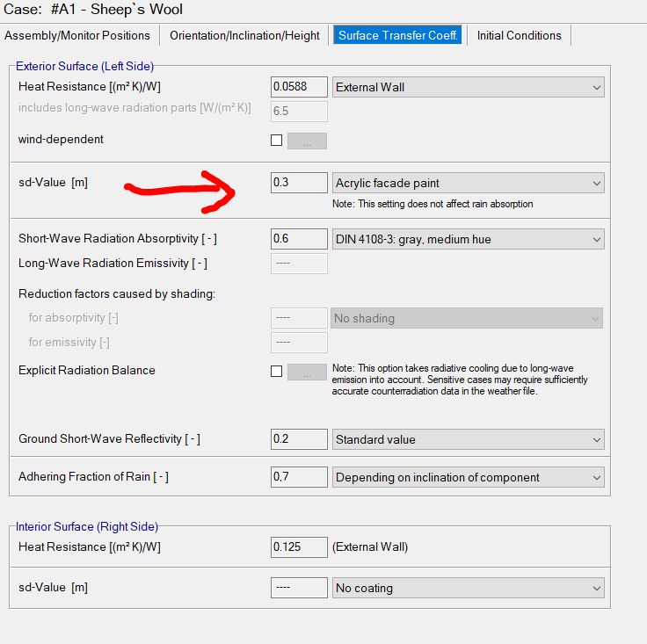Open the Depending on inclination of component dropdown

(x=468, y=477)
